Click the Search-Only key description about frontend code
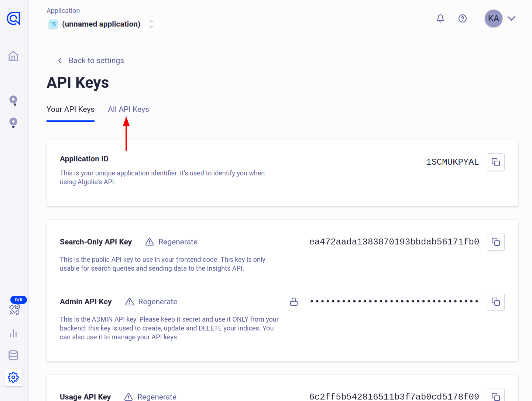532x401 pixels. tap(162, 264)
